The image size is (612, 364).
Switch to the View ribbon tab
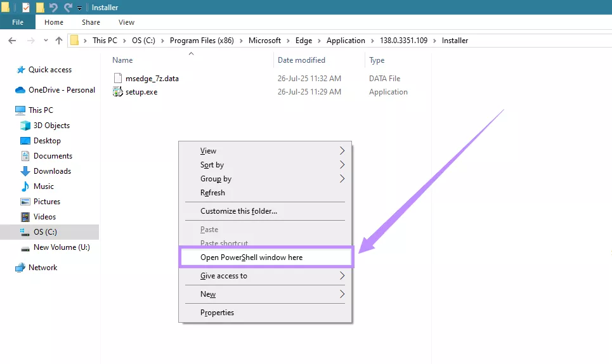[126, 22]
